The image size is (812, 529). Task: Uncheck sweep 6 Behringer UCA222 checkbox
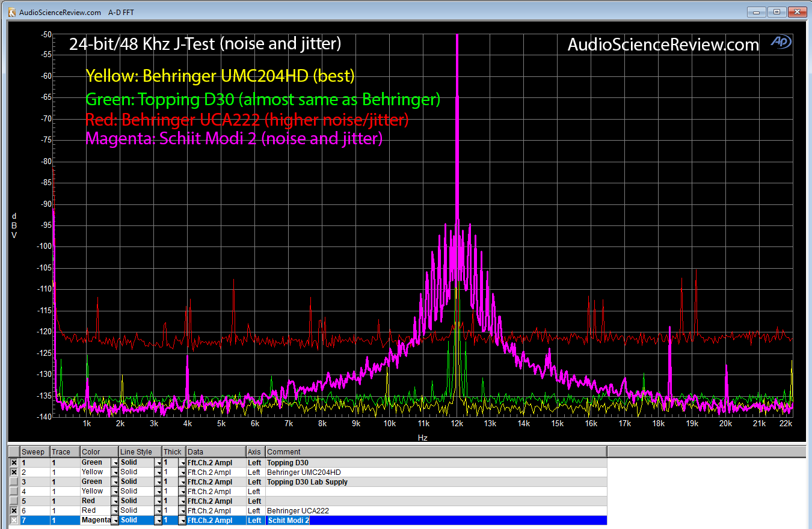tap(14, 510)
